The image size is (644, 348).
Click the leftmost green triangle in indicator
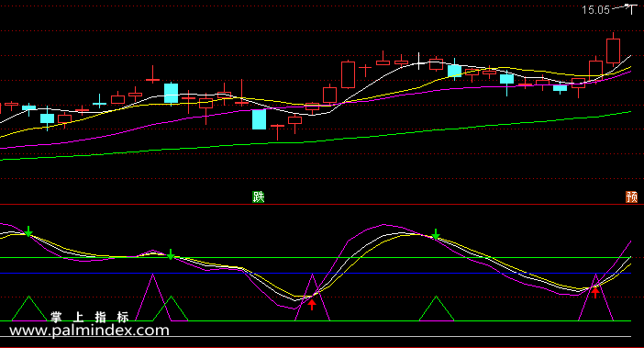[x=28, y=309]
